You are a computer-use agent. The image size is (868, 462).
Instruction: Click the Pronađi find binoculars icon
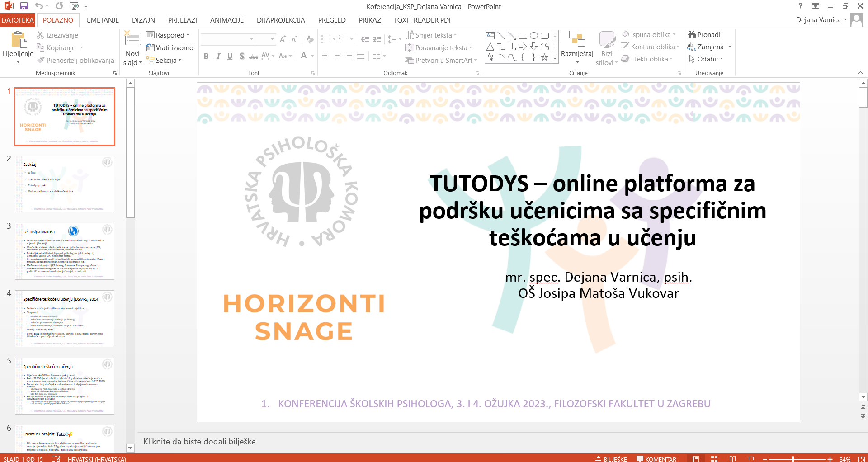[x=691, y=34]
